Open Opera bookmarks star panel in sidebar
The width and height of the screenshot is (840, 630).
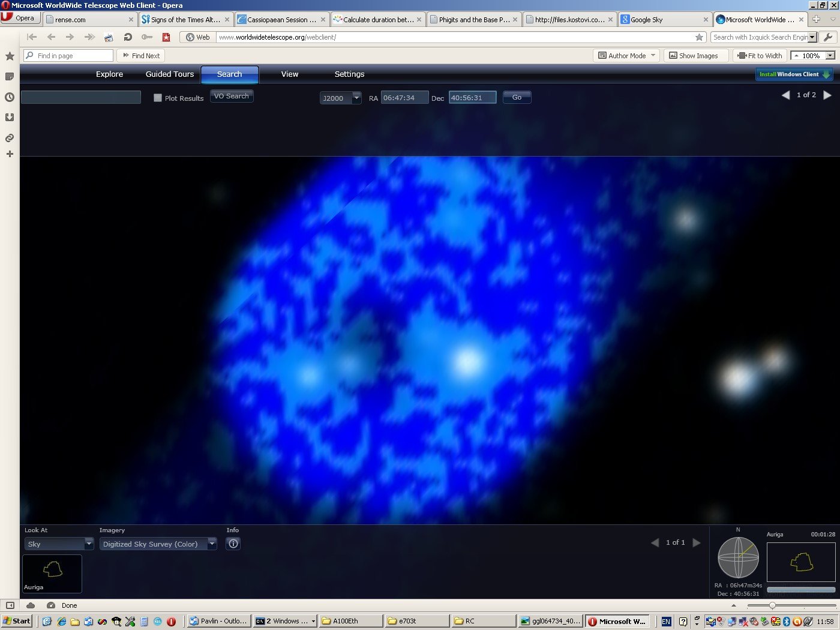click(10, 56)
